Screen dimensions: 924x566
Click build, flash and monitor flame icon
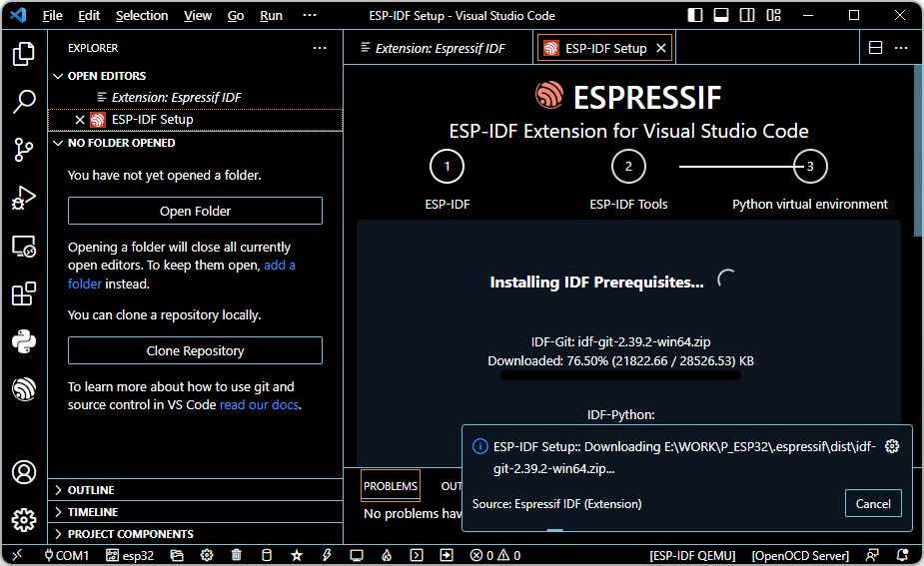point(387,555)
